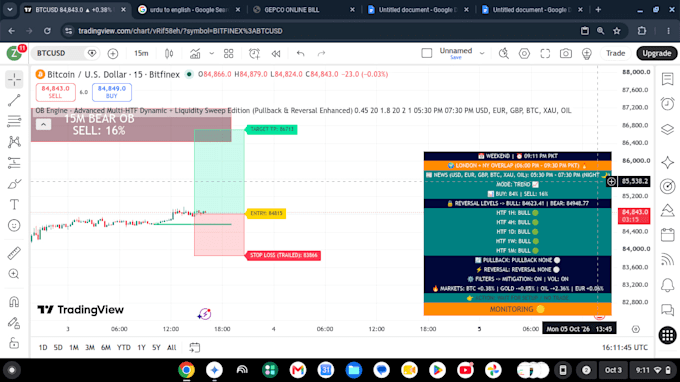Open YouTube from the taskbar shelf
This screenshot has height=382, width=680.
[x=465, y=370]
